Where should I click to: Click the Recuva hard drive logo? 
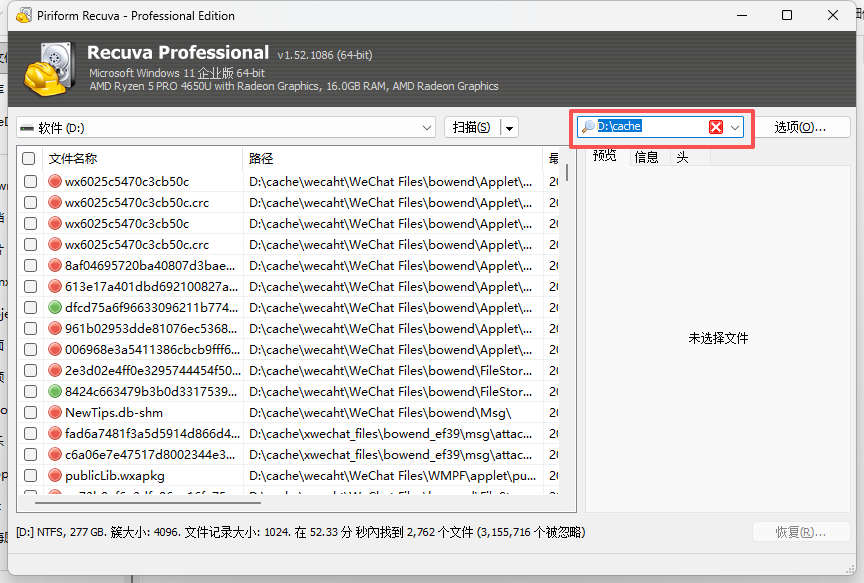pyautogui.click(x=50, y=69)
